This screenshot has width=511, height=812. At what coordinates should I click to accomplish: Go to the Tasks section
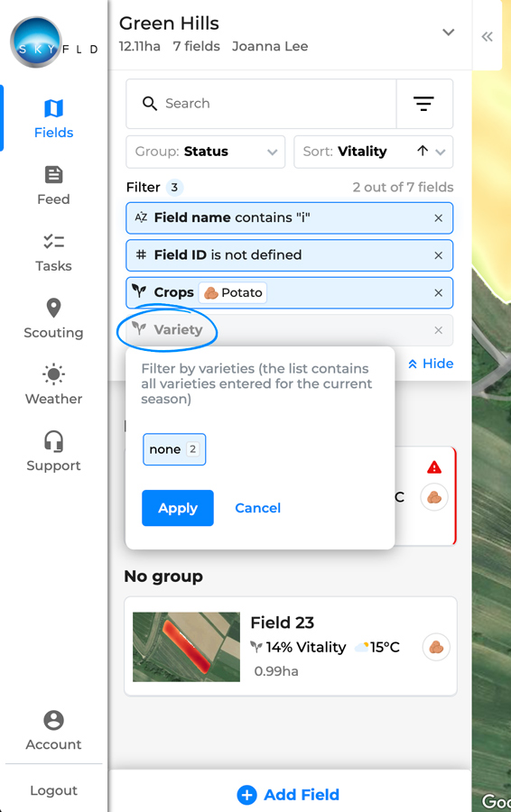[53, 253]
